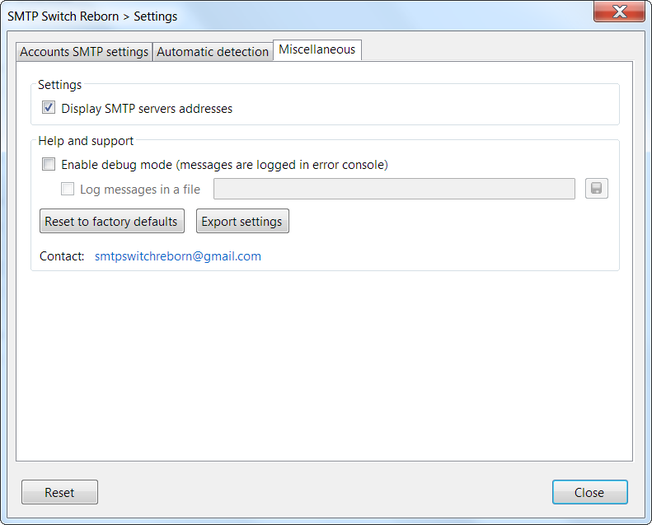This screenshot has height=525, width=652.
Task: Click the 'Help and support' group heading
Action: click(86, 141)
